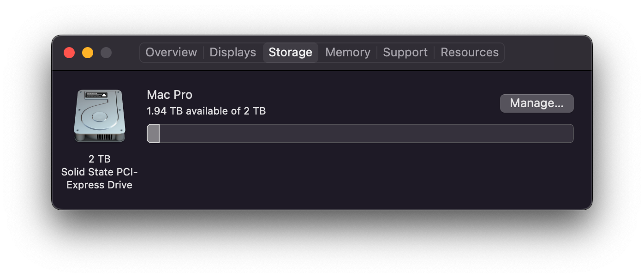
Task: Click the 2 TB label below drive
Action: (x=99, y=159)
